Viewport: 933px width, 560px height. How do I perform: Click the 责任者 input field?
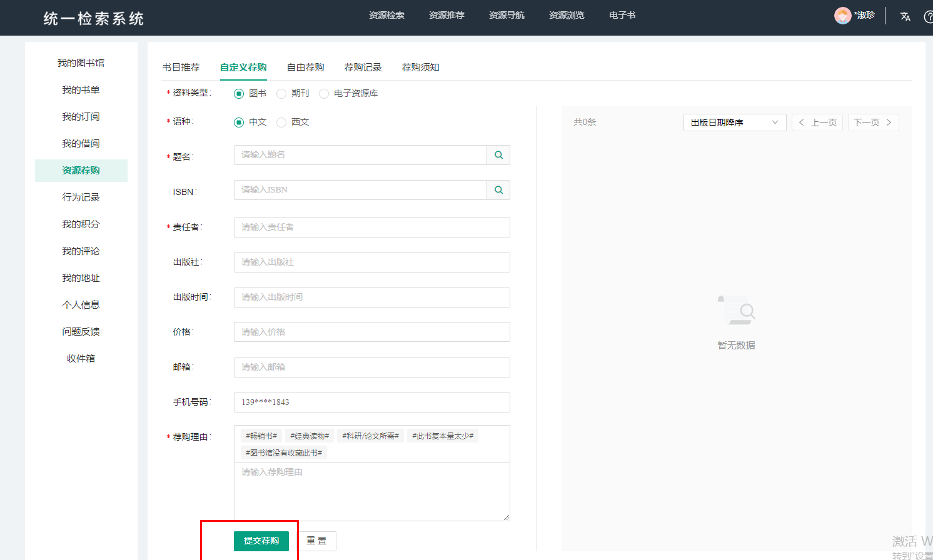click(371, 227)
